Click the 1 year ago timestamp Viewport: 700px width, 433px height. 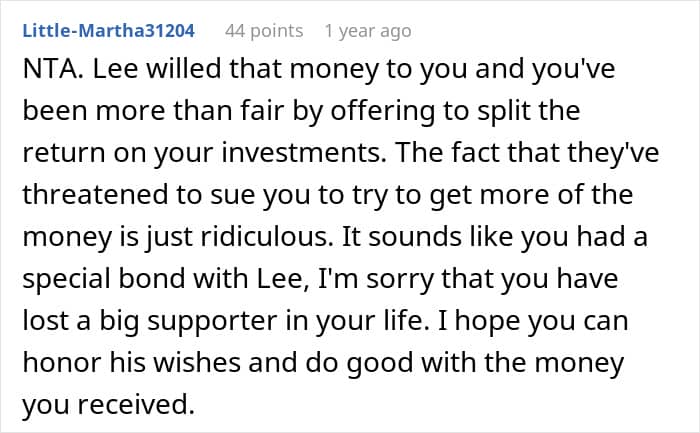[x=367, y=31]
